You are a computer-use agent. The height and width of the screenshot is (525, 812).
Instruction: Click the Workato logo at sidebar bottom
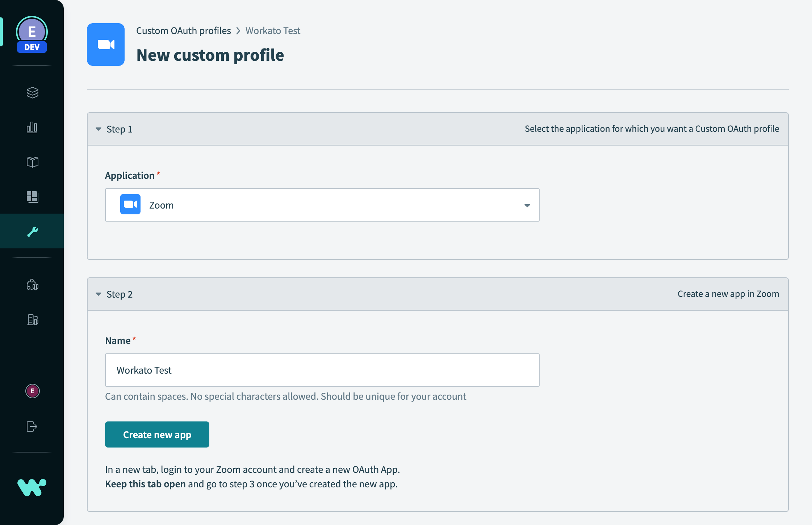(x=32, y=487)
